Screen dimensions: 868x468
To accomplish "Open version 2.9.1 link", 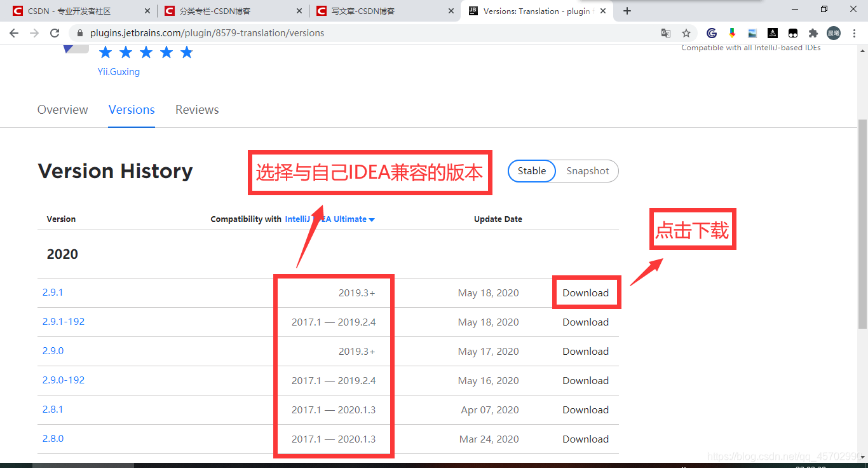I will pyautogui.click(x=53, y=292).
